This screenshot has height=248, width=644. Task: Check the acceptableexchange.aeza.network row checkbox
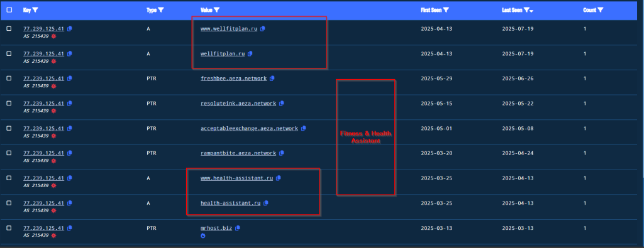coord(9,128)
